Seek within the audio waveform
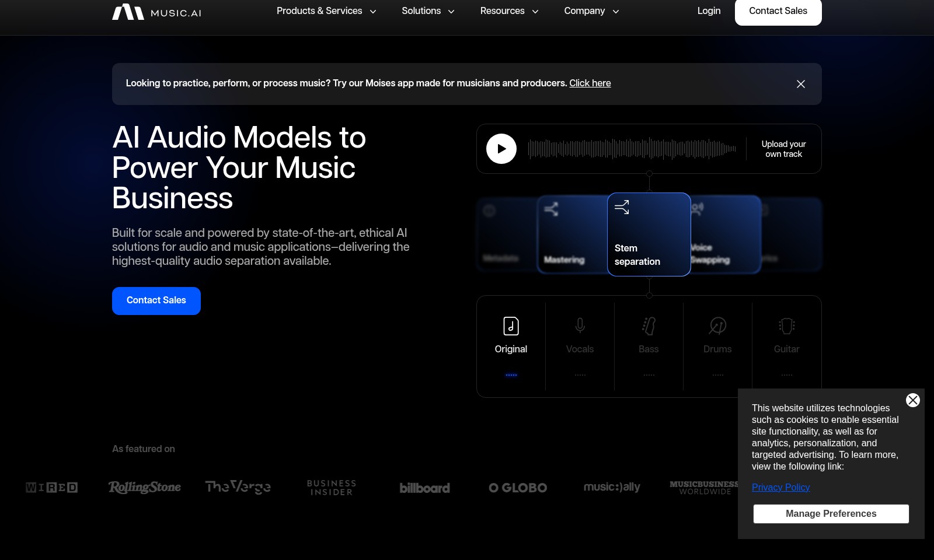934x560 pixels. coord(632,149)
